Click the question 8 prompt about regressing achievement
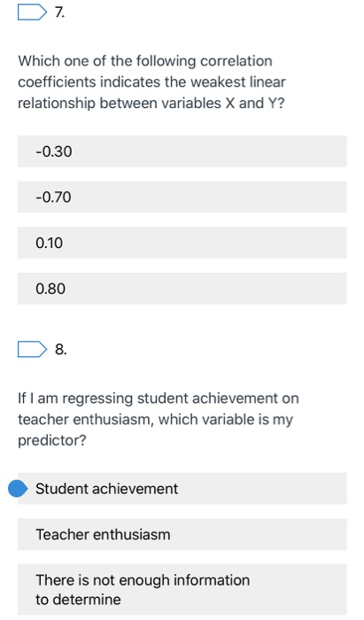Screen dimensions: 364x620 [x=159, y=419]
